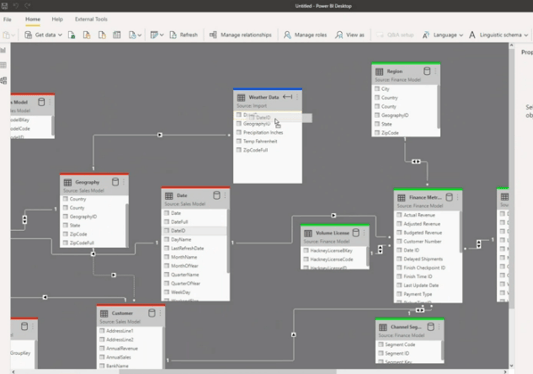Open the External Tools ribbon tab
The width and height of the screenshot is (533, 374).
click(91, 19)
